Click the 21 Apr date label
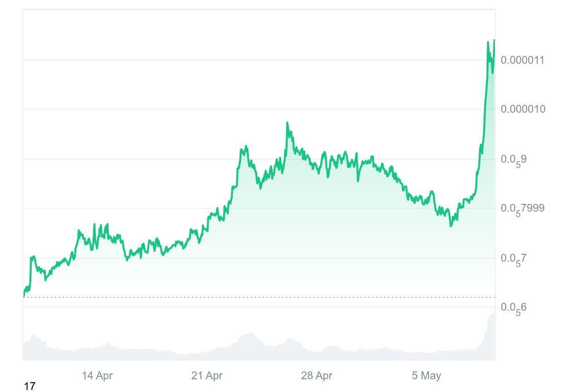The height and width of the screenshot is (392, 588). [207, 376]
